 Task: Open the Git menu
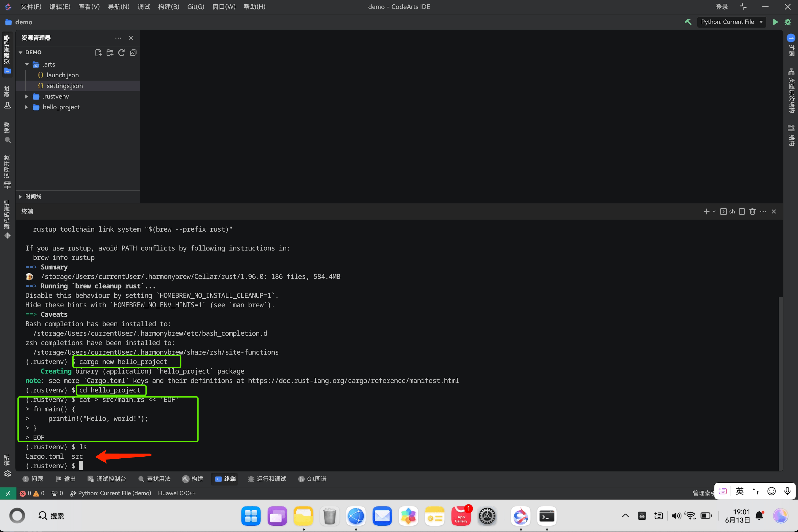196,7
